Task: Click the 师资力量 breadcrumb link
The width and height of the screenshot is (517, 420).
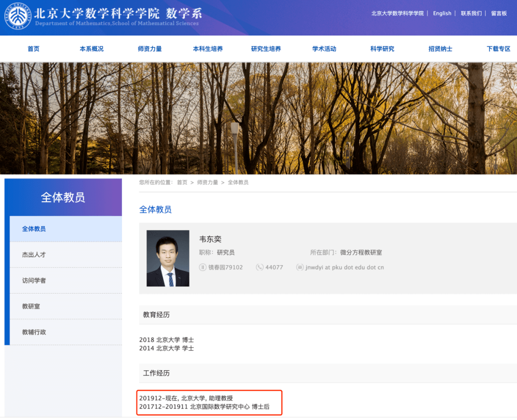Action: 207,182
